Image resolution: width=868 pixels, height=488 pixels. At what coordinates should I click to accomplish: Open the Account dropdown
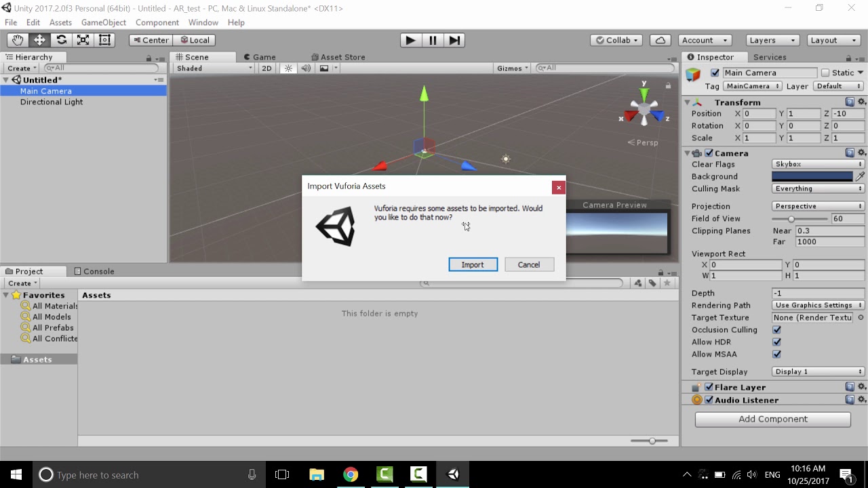[x=706, y=40]
